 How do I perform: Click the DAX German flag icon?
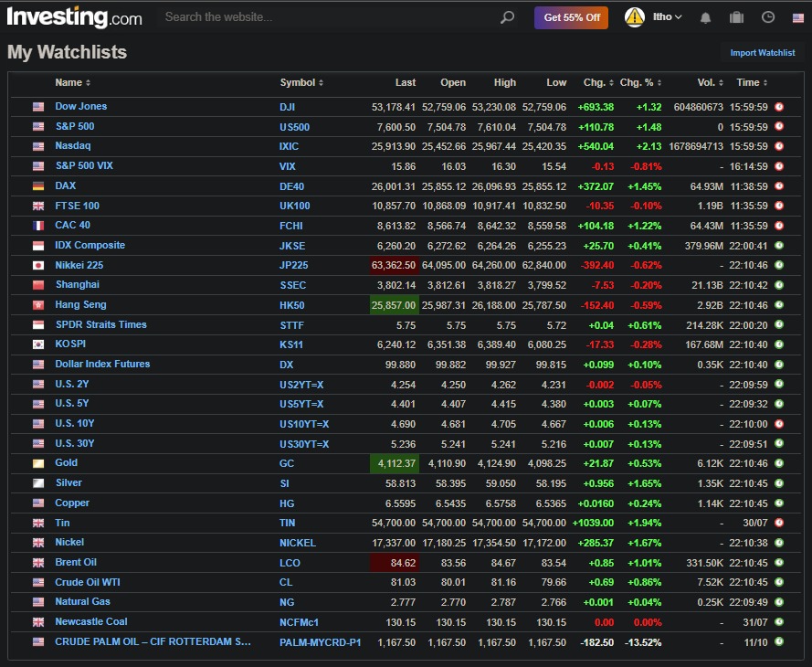point(38,185)
